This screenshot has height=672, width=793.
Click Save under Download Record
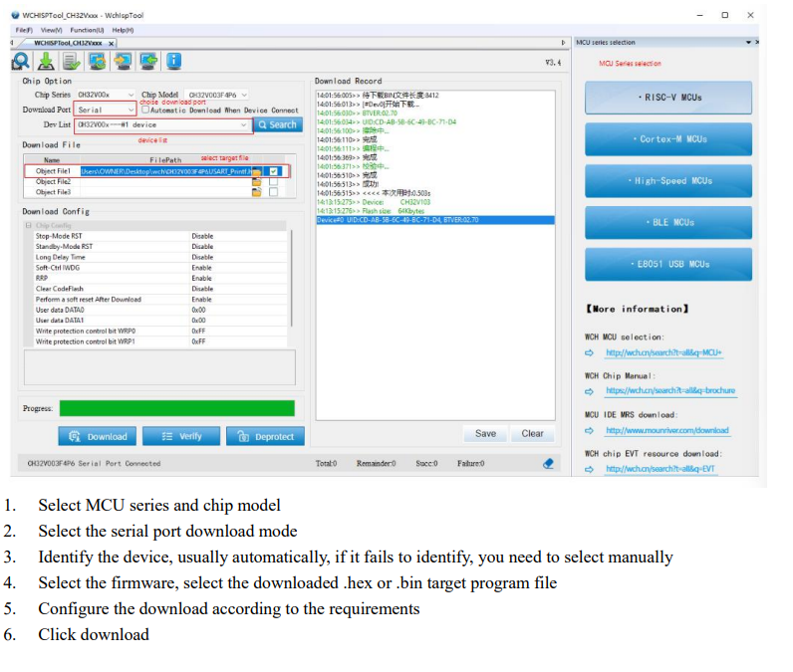[x=485, y=433]
